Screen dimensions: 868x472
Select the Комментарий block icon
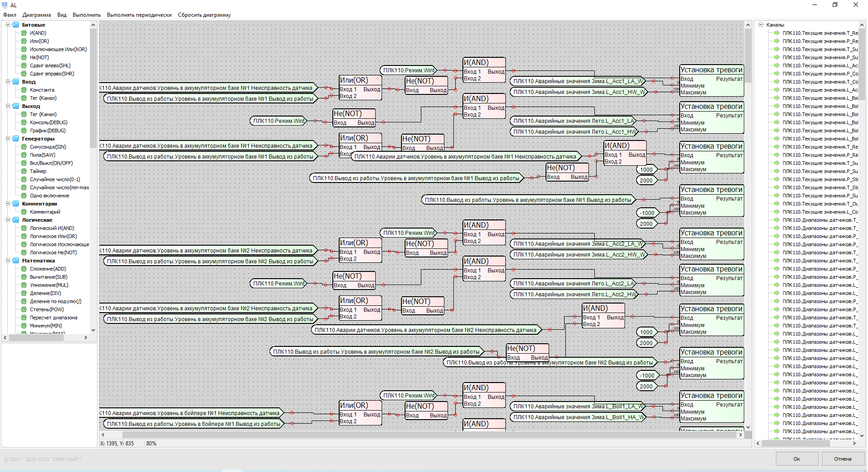pos(24,212)
